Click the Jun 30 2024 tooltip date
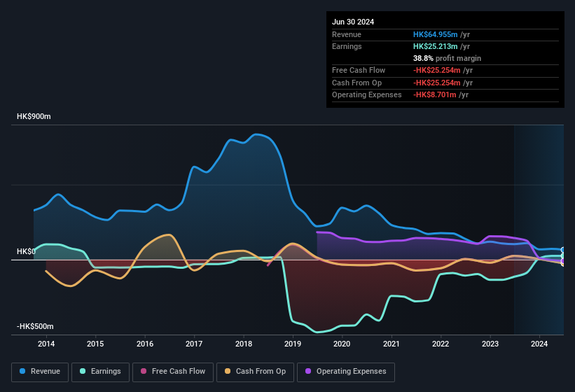Screen dimensions: 575x392 pos(353,22)
